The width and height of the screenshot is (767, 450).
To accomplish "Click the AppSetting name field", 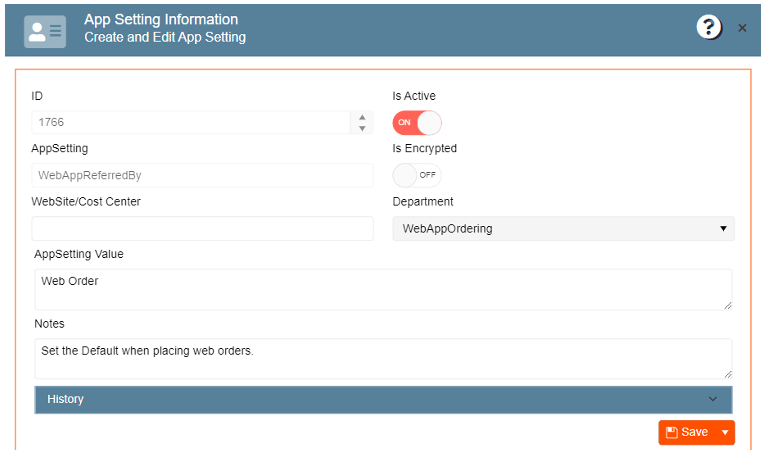I will [x=202, y=175].
